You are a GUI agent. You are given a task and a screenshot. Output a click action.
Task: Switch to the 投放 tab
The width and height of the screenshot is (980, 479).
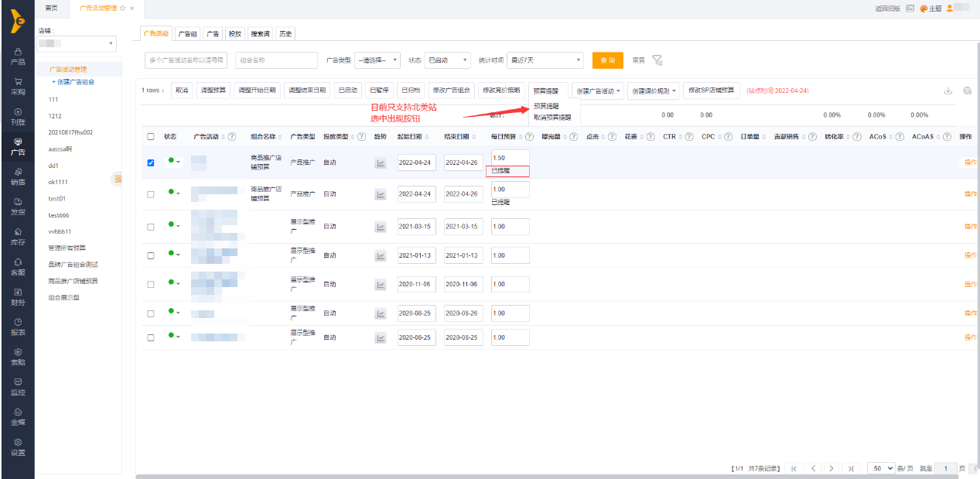point(235,33)
